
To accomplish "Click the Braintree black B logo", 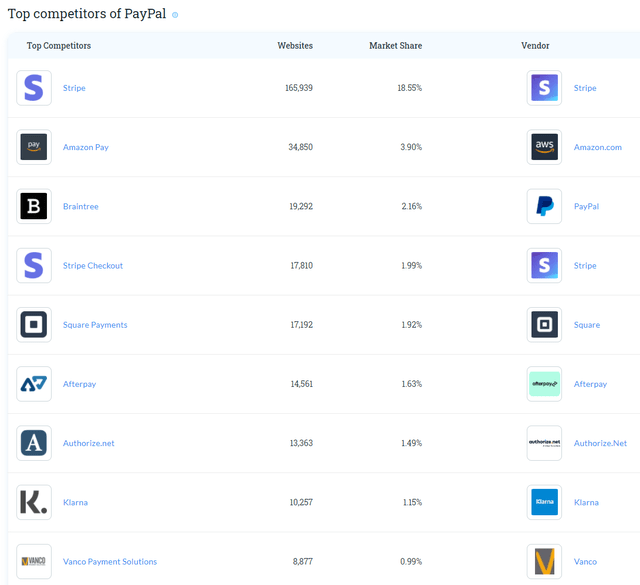I will coord(34,206).
